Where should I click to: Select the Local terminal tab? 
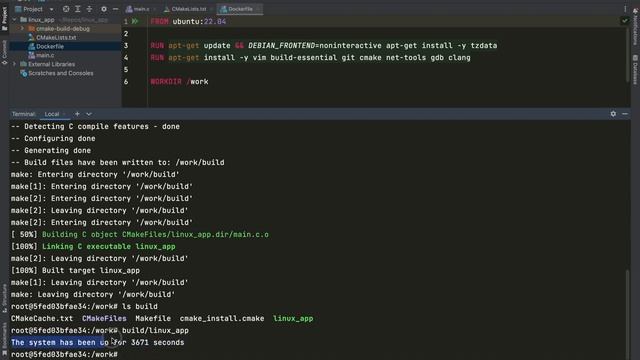[x=52, y=114]
